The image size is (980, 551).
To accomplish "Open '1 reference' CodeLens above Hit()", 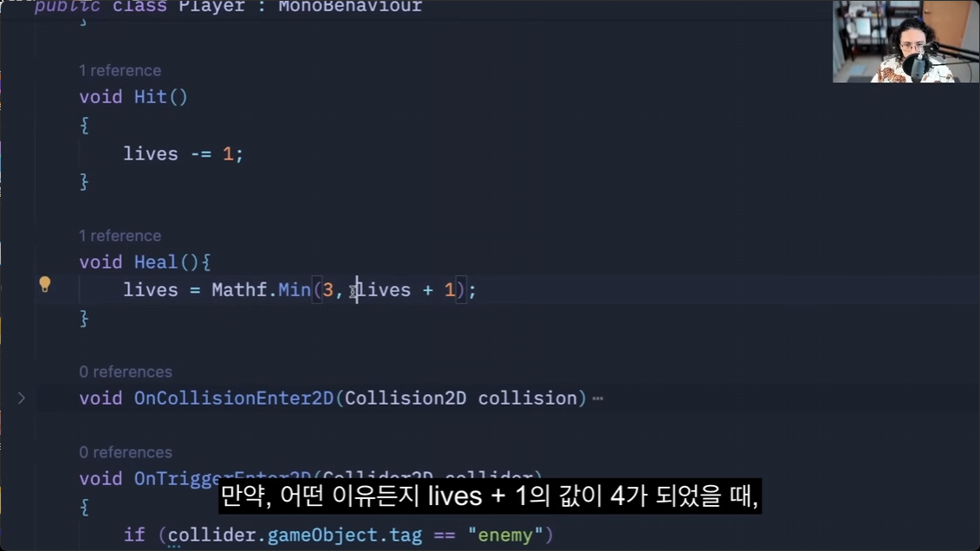I will point(120,70).
